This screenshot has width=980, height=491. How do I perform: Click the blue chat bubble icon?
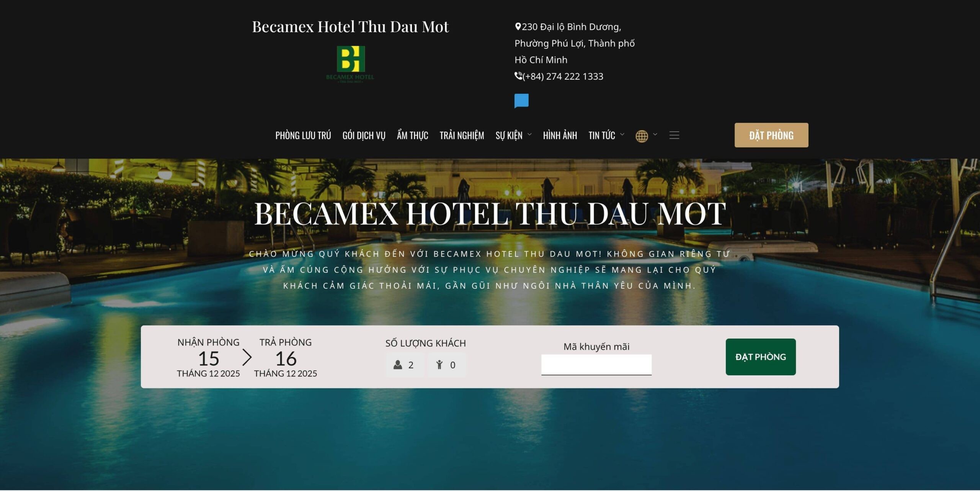[x=521, y=101]
